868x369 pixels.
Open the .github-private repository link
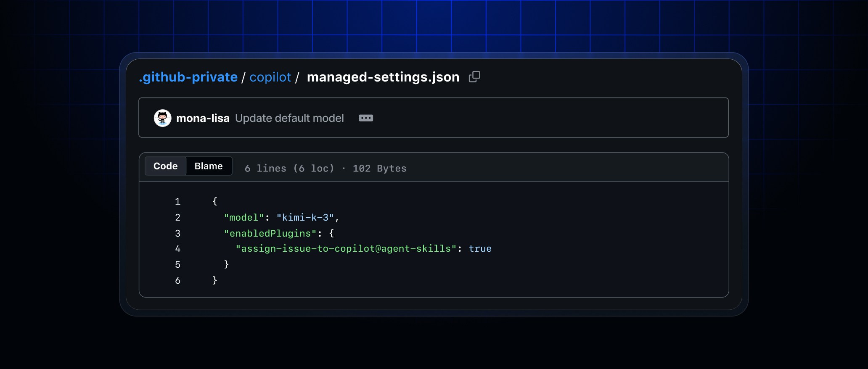[188, 77]
